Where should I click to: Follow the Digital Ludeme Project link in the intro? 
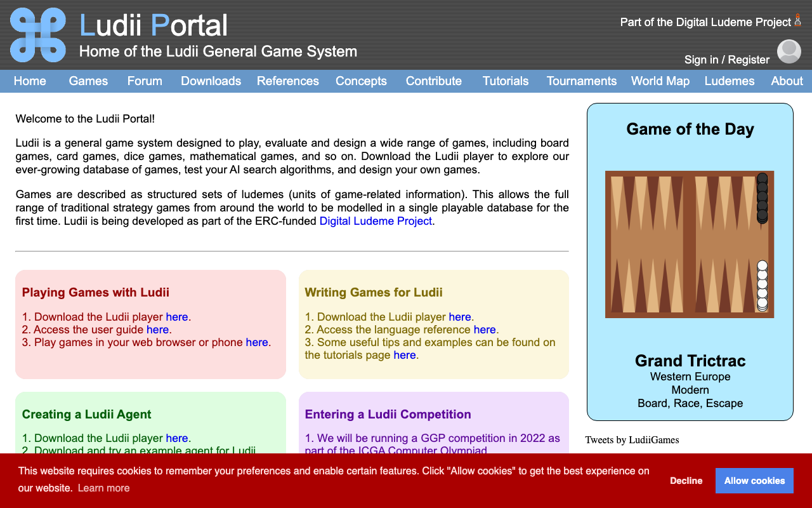pos(376,221)
